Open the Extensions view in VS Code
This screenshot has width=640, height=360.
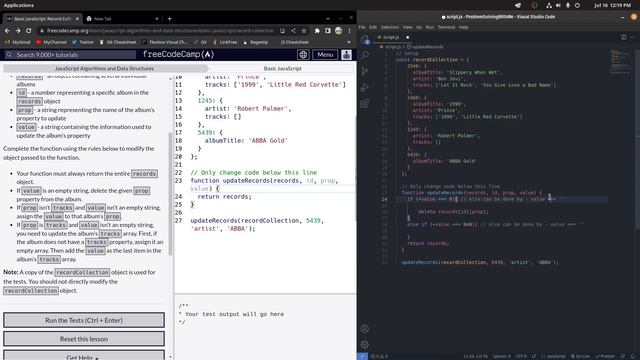point(365,103)
